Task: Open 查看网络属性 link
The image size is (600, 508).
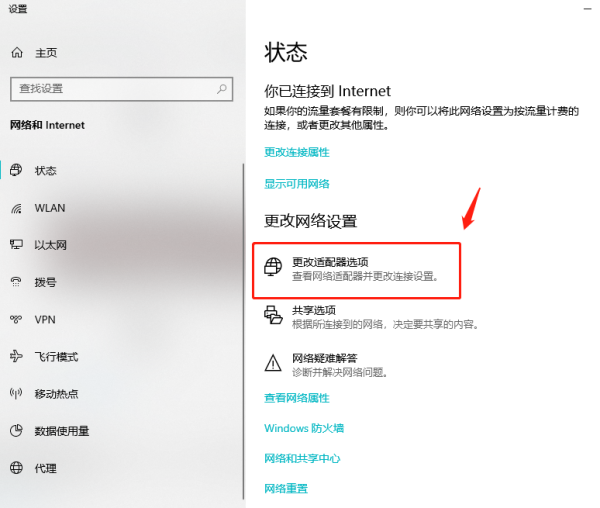Action: 297,398
